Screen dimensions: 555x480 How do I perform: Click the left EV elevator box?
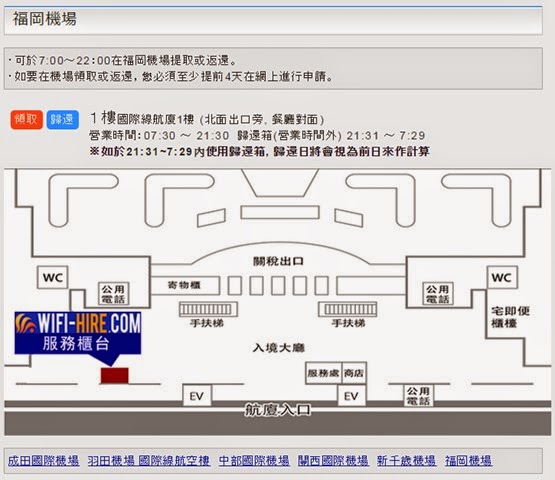197,395
